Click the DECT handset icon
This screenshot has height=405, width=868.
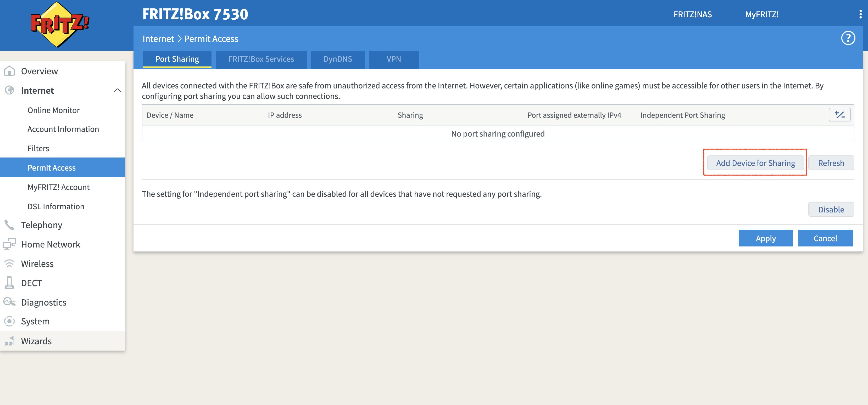9,283
